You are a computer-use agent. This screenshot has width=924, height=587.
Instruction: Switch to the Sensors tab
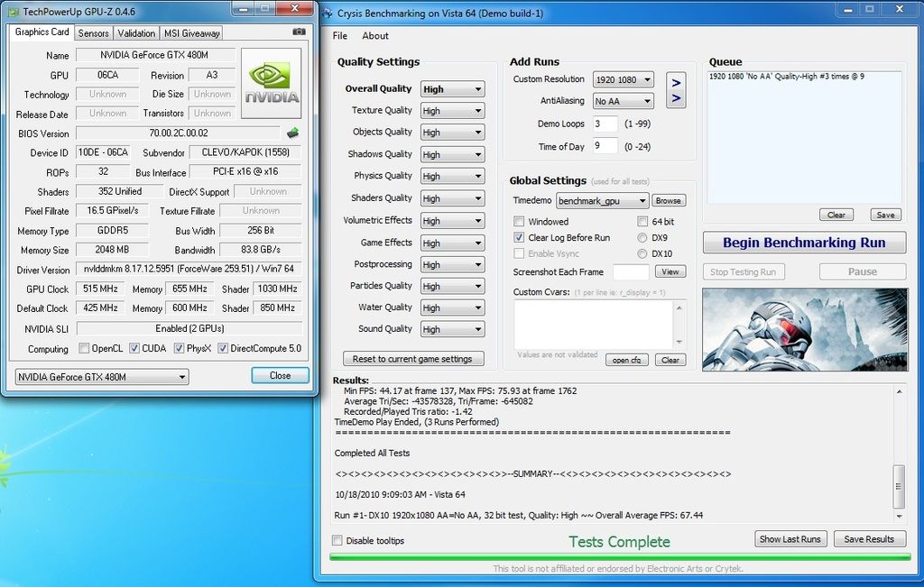point(94,33)
